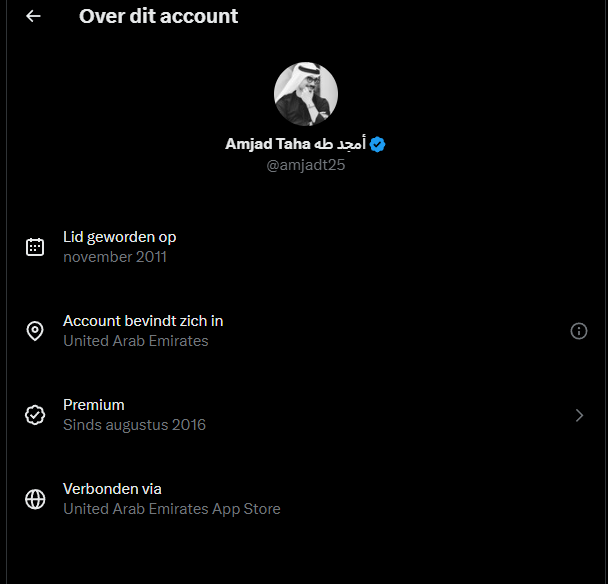Click the @amjadt25 handle
The height and width of the screenshot is (584, 608).
(306, 165)
